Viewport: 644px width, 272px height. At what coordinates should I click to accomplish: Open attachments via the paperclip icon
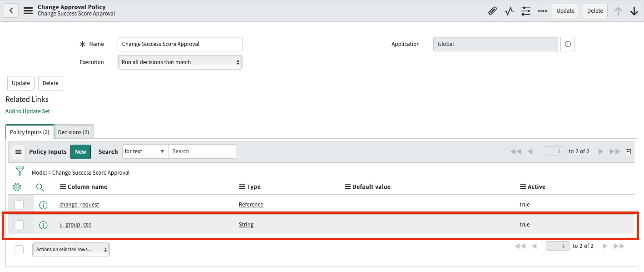point(492,11)
